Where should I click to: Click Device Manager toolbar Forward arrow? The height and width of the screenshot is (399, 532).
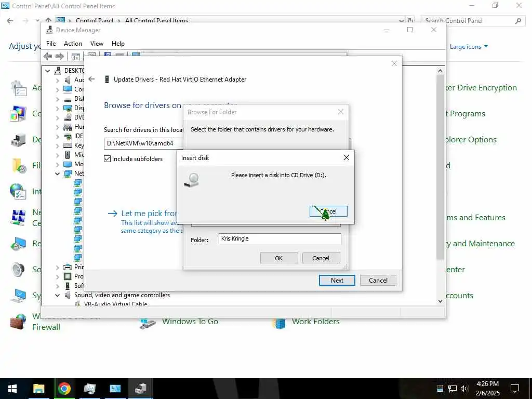tap(59, 56)
